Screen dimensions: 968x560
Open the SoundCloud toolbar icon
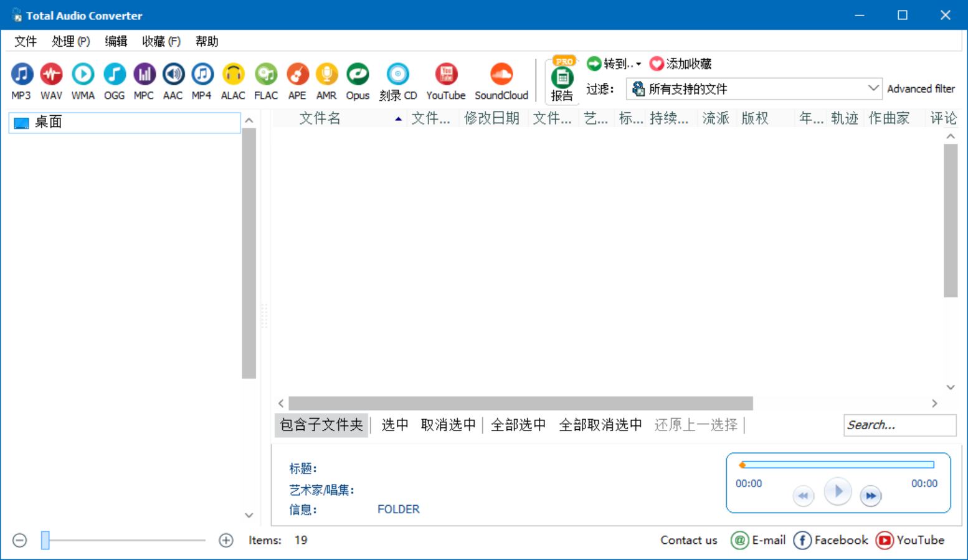click(x=501, y=80)
